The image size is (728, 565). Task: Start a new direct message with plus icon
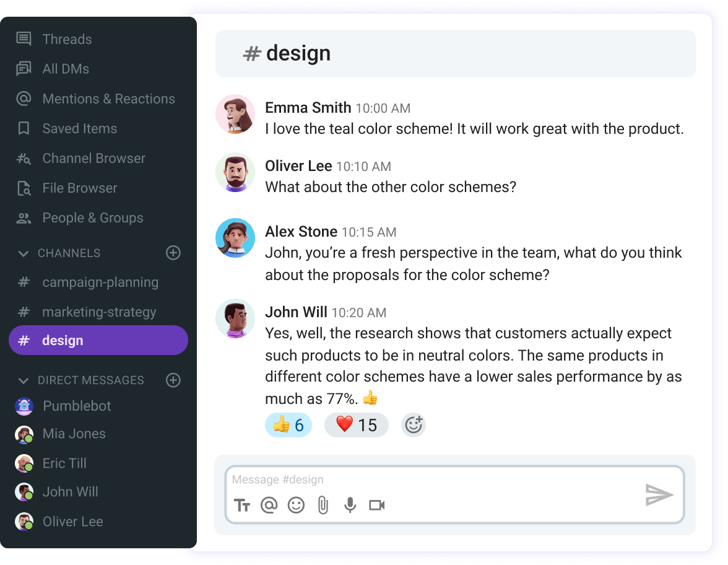173,380
